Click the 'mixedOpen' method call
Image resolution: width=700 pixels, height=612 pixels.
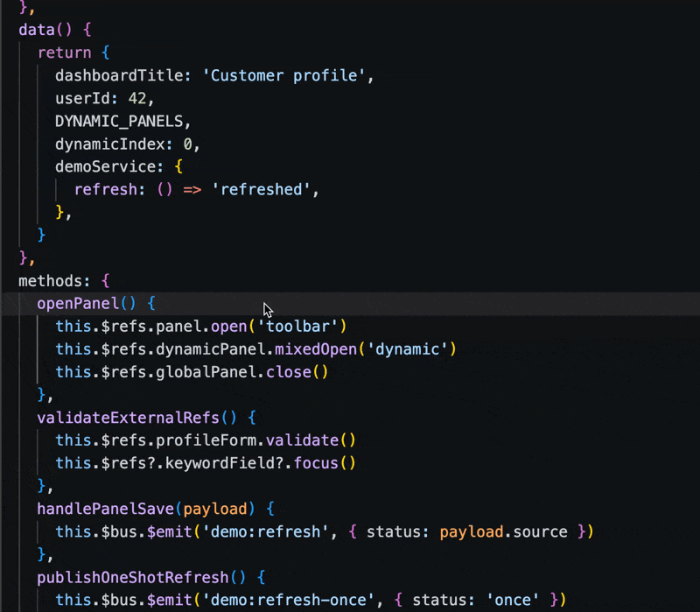(x=316, y=349)
